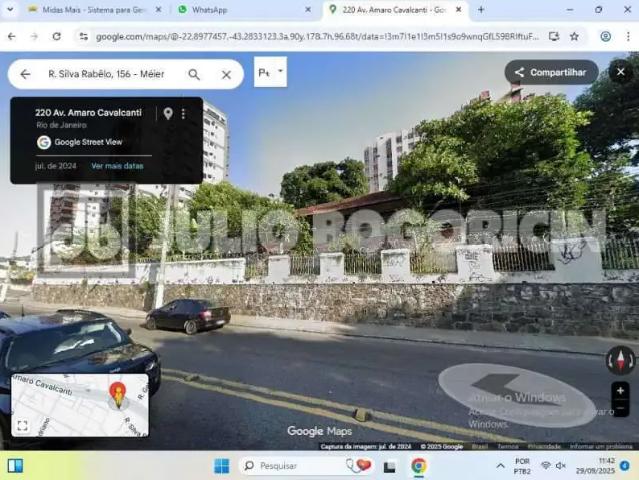Close the Midas Mais tab
This screenshot has width=639, height=480.
pos(159,10)
